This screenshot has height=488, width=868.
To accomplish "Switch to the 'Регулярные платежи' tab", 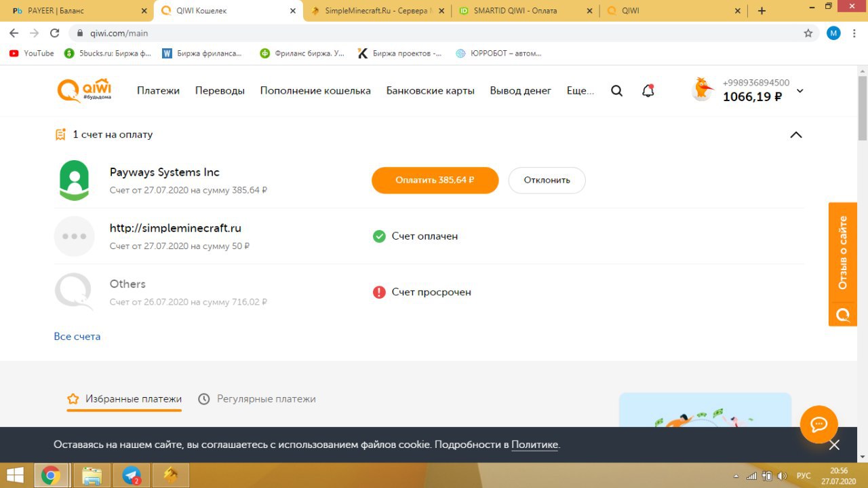I will [257, 399].
